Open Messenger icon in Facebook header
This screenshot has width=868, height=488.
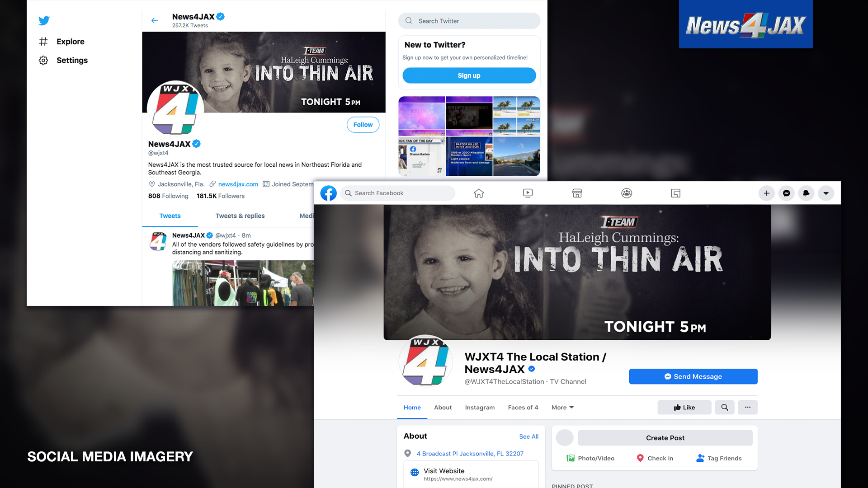(787, 193)
